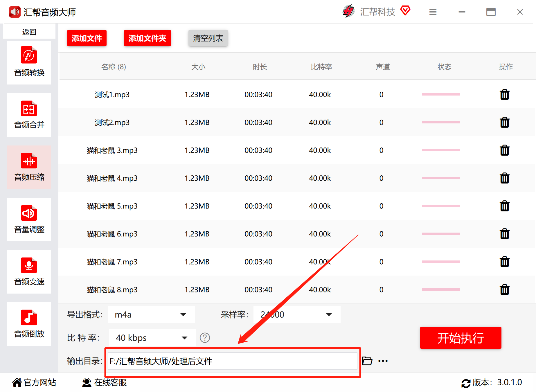Viewport: 536px width, 392px height.
Task: Go back with 返回 button
Action: point(29,32)
